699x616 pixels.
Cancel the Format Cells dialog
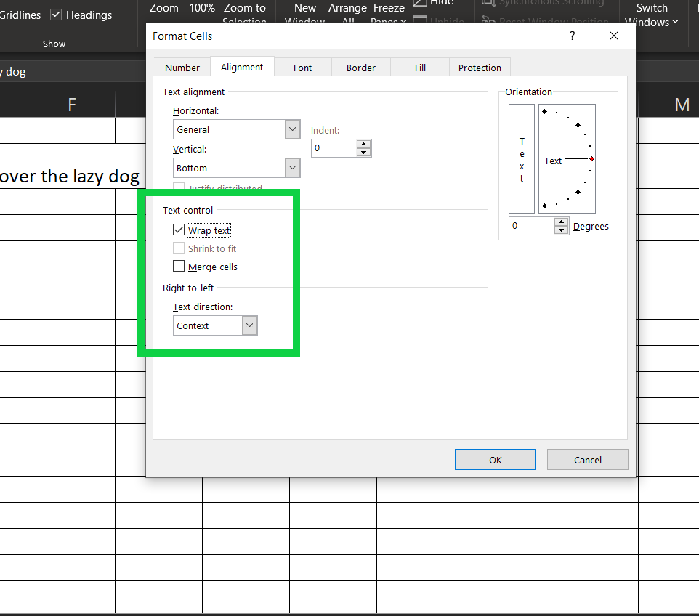point(588,460)
